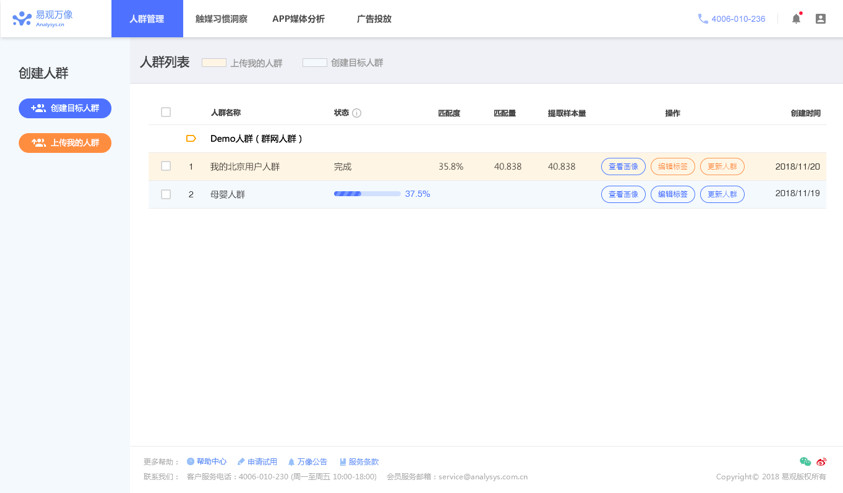Check the 母婴人群 row checkbox
Viewport: 843px width, 493px height.
(166, 194)
